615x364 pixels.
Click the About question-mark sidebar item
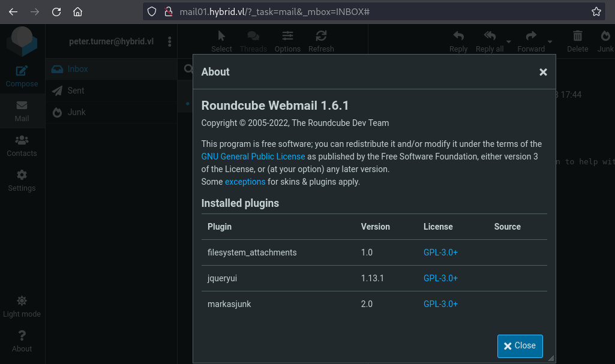pyautogui.click(x=22, y=341)
